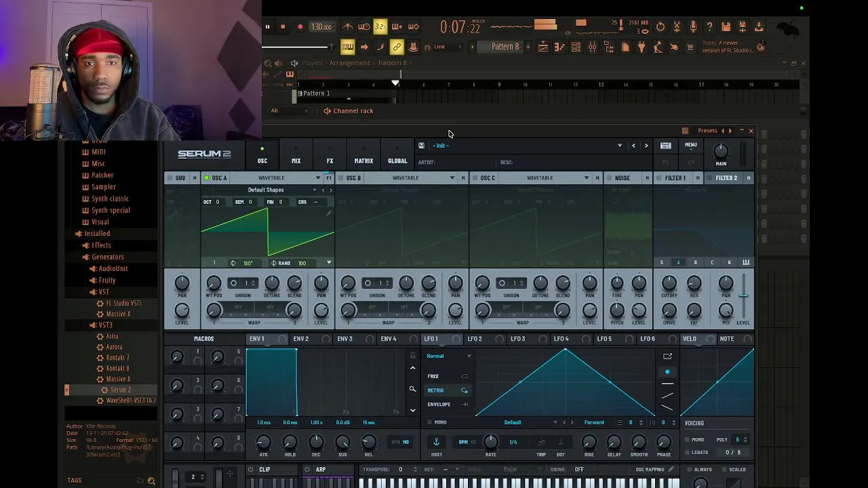
Task: Open the Mixer view icon
Action: tap(592, 47)
